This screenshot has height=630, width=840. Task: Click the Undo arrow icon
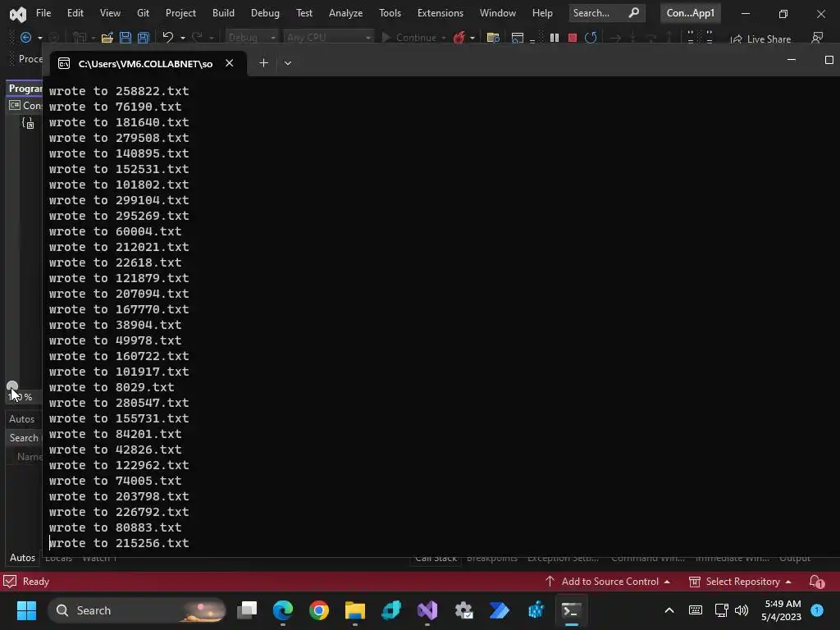click(167, 38)
